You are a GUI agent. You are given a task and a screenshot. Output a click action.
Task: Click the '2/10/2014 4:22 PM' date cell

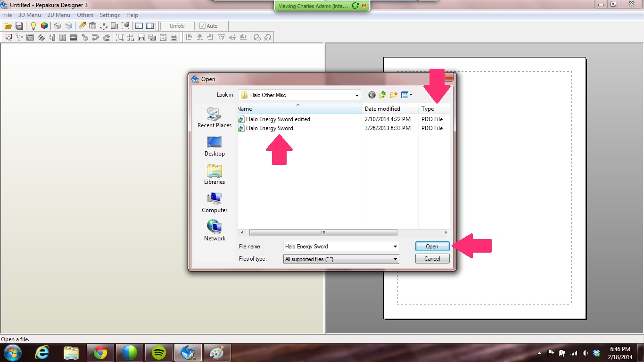[x=388, y=119]
